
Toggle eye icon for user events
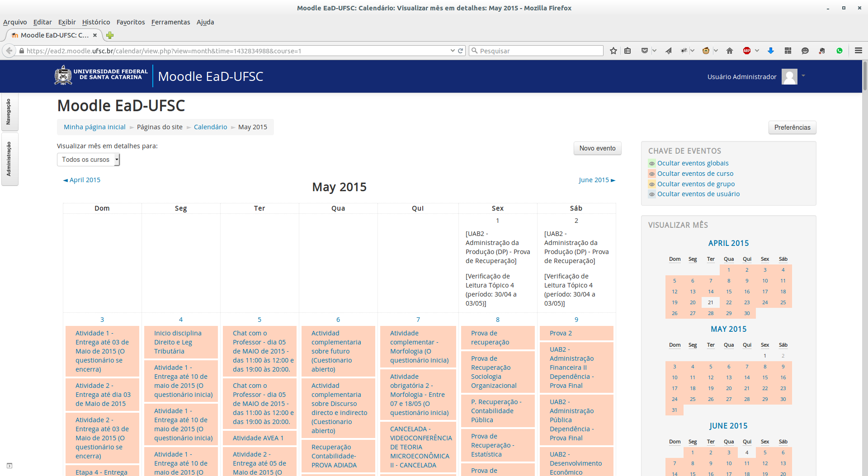coord(652,194)
